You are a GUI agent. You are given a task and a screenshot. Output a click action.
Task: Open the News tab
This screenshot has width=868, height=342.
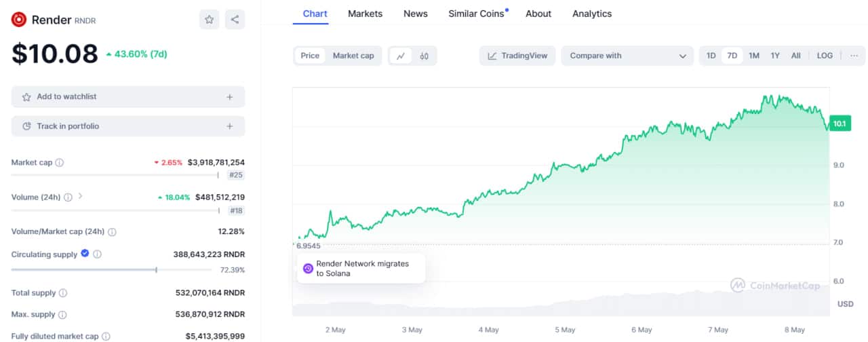coord(415,14)
